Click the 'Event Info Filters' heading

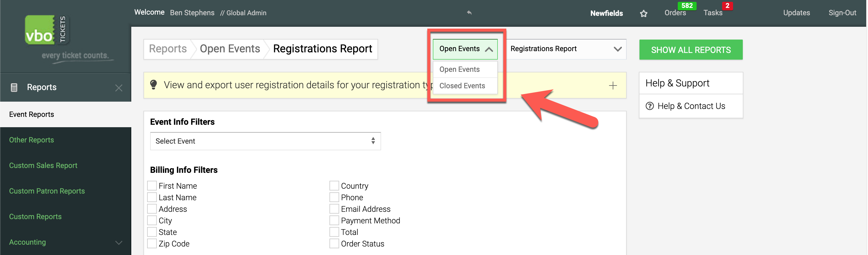point(182,122)
